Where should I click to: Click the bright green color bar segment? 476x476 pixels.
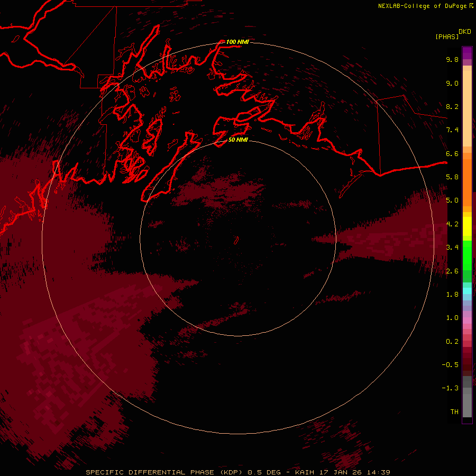click(x=467, y=255)
